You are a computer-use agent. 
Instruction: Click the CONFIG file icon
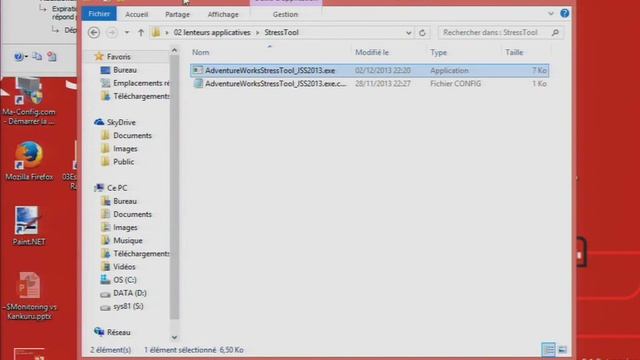tap(198, 84)
